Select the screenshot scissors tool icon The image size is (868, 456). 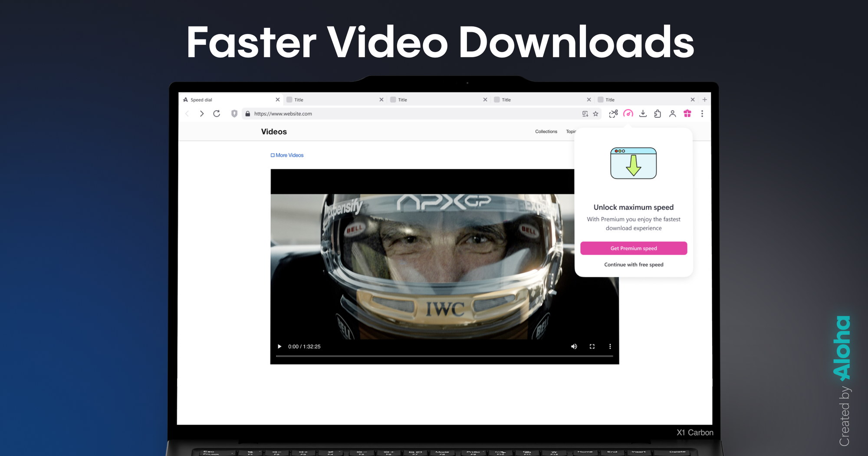tap(613, 113)
